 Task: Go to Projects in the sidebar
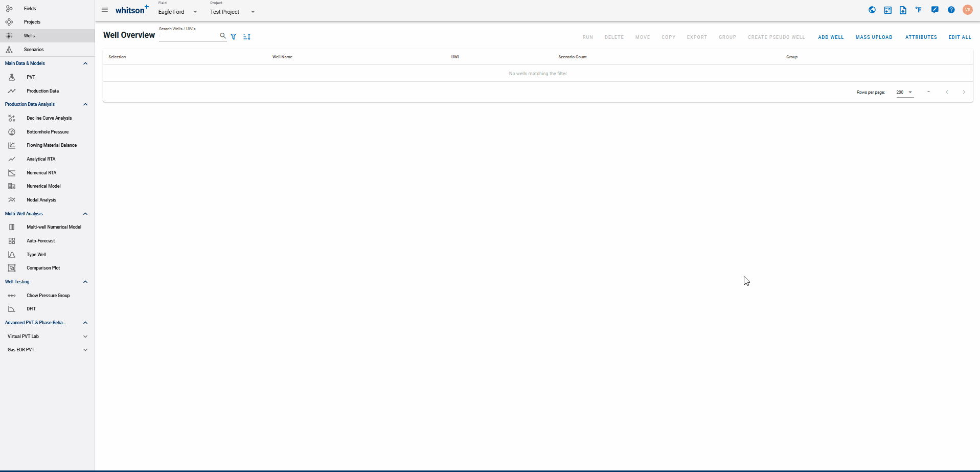point(47,22)
